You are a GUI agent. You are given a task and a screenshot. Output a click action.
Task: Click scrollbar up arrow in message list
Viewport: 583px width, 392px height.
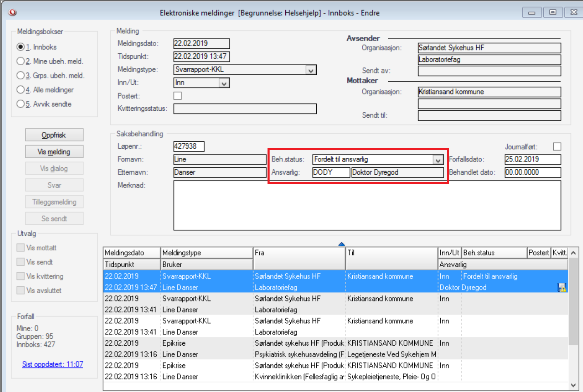(573, 252)
